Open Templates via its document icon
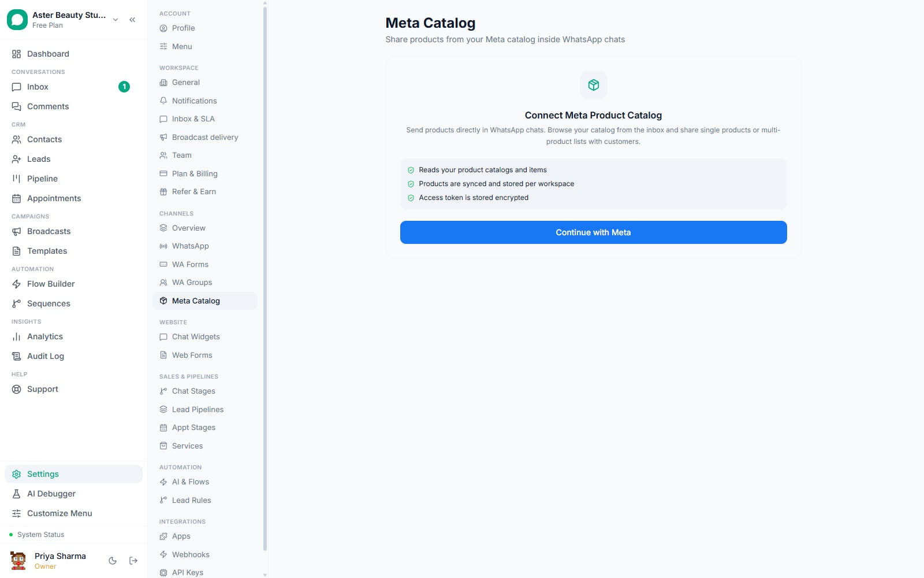 click(x=16, y=251)
